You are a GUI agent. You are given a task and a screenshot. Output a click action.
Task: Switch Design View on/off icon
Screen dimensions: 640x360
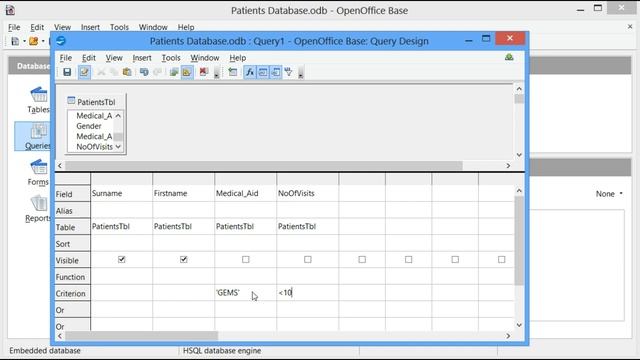187,72
